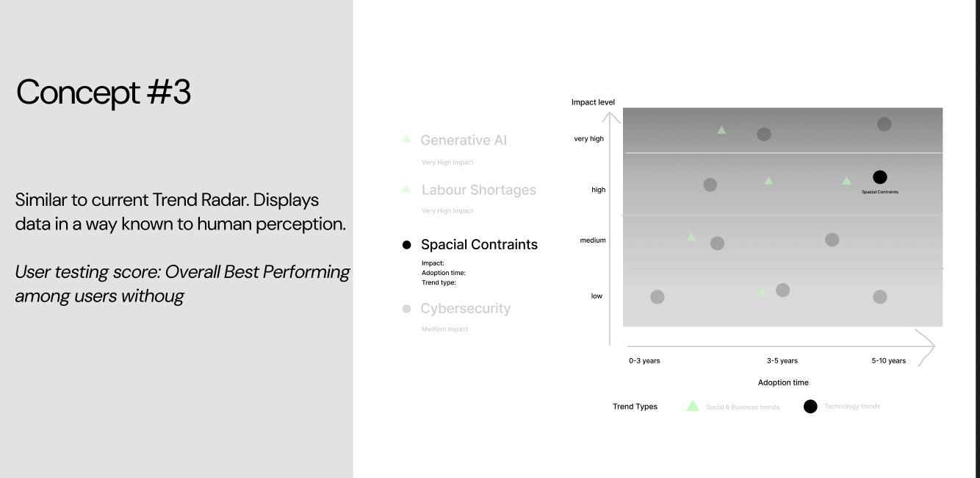The height and width of the screenshot is (478, 980).
Task: Click the green triangle in very high band
Action: pyautogui.click(x=721, y=130)
